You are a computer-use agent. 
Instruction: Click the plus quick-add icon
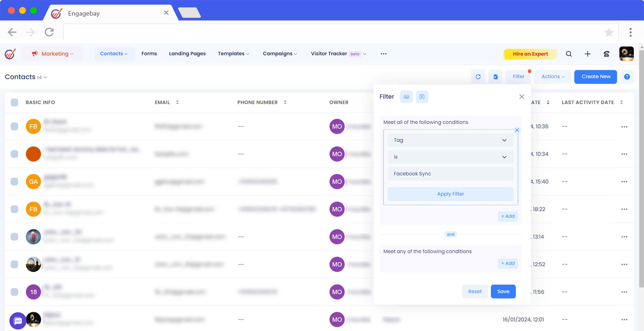coord(587,54)
